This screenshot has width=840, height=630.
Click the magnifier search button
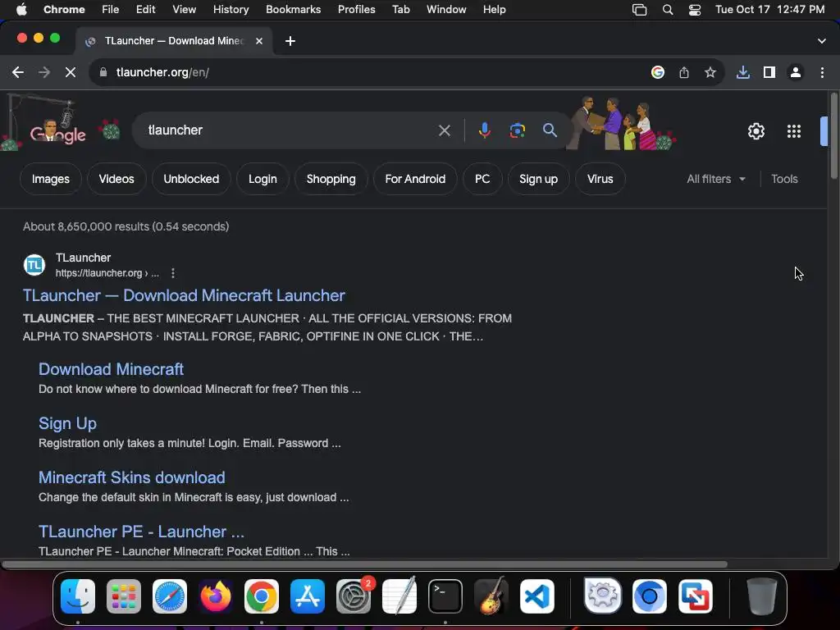(550, 130)
